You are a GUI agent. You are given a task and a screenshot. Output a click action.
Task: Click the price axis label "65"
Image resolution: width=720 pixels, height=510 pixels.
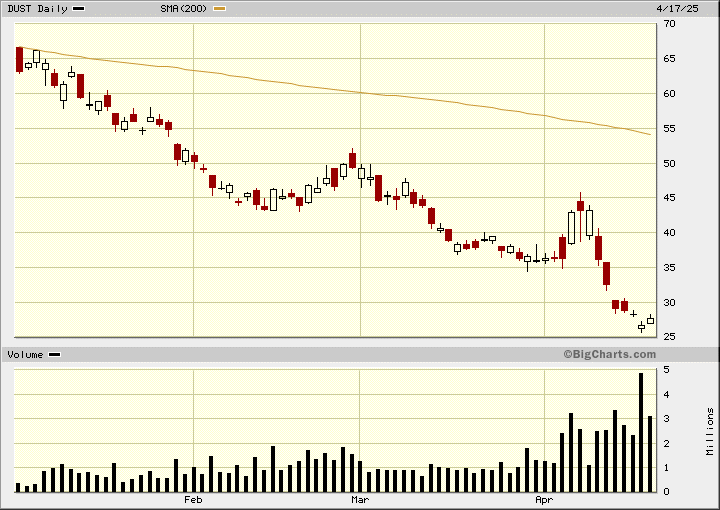point(669,59)
